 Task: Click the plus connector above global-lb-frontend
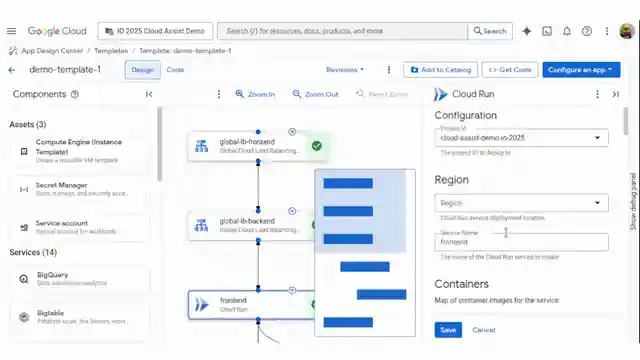tap(292, 132)
